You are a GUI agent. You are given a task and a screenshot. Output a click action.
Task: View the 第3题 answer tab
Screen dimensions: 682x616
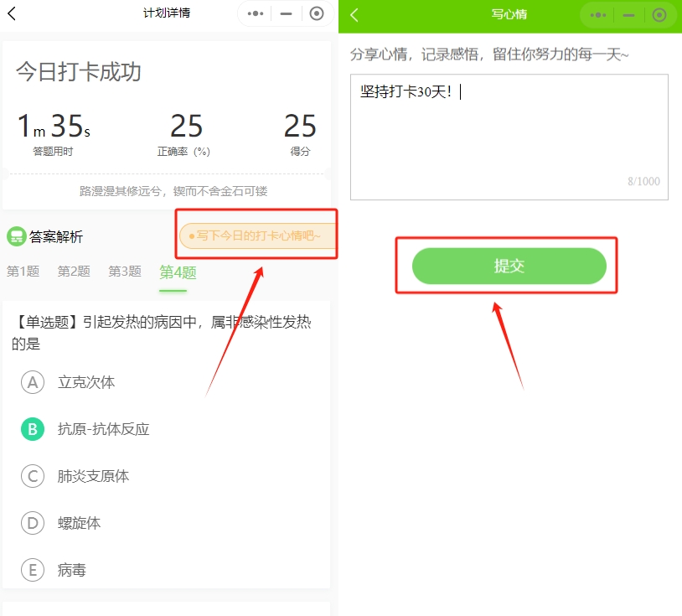[125, 272]
